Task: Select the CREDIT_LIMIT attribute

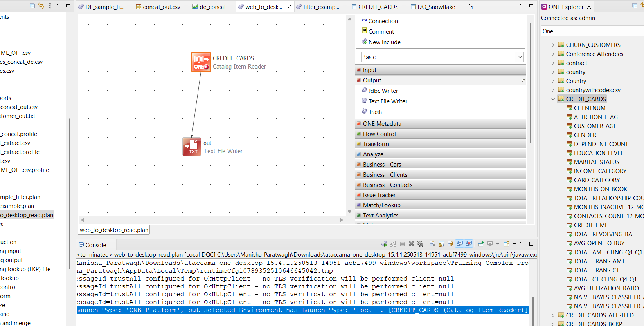Action: point(588,225)
